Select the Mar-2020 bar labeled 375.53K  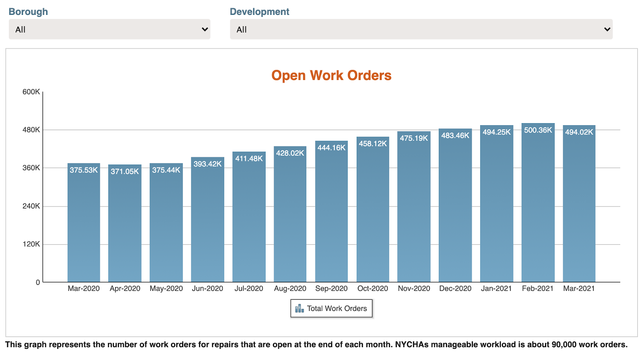[x=84, y=222]
